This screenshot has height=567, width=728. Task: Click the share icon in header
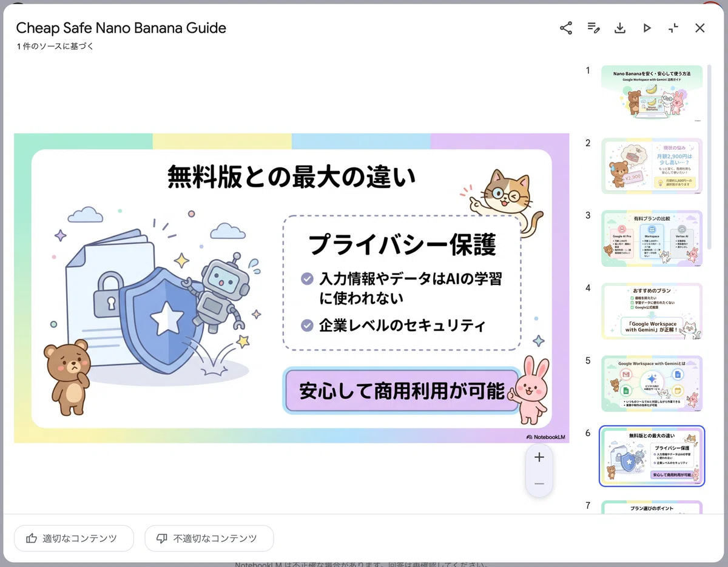[566, 28]
